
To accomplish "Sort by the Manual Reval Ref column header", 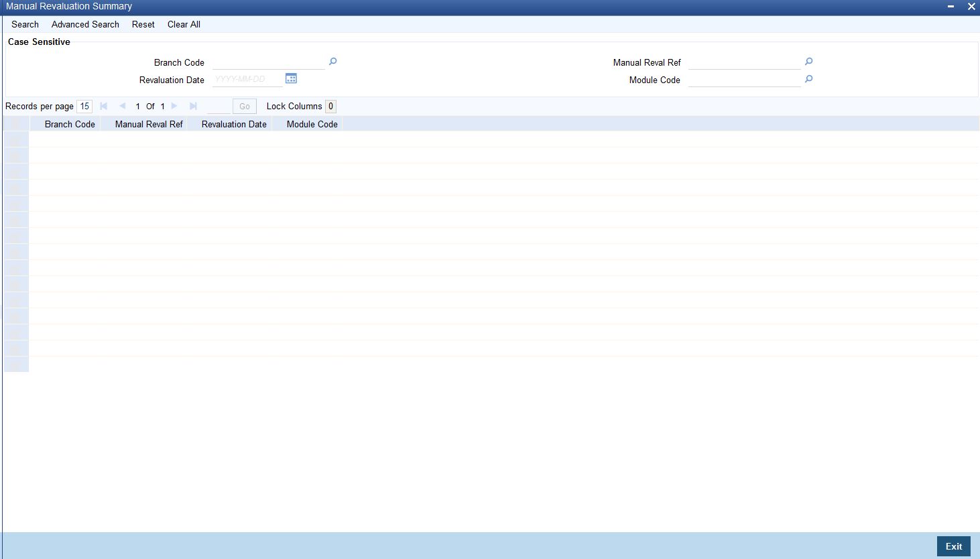I will tap(149, 124).
